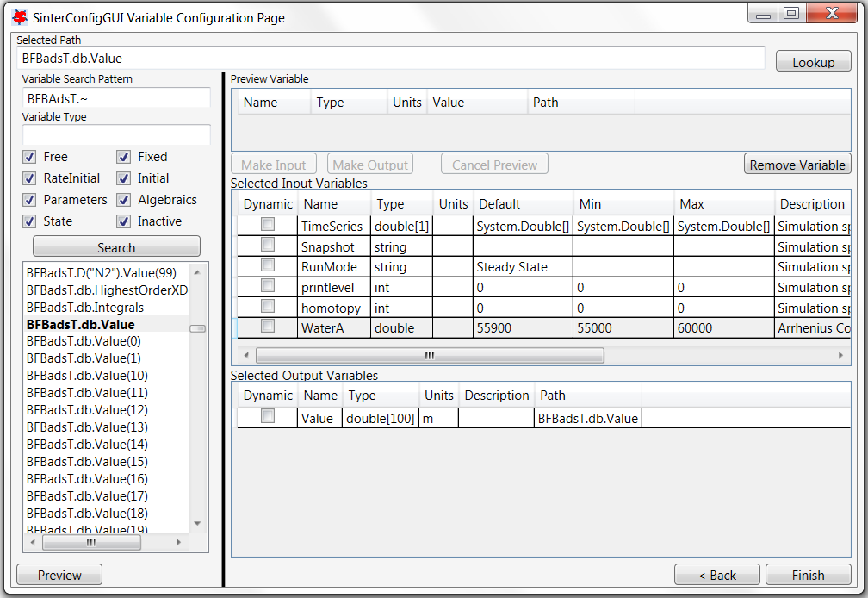868x598 pixels.
Task: Select BFBadsT.db.Value(10) from the variable list
Action: [86, 375]
